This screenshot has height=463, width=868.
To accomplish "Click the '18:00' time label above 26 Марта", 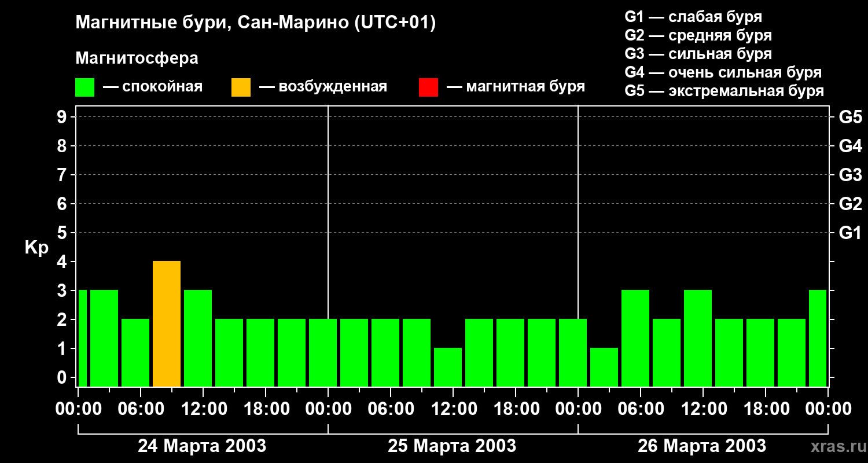I will click(766, 409).
